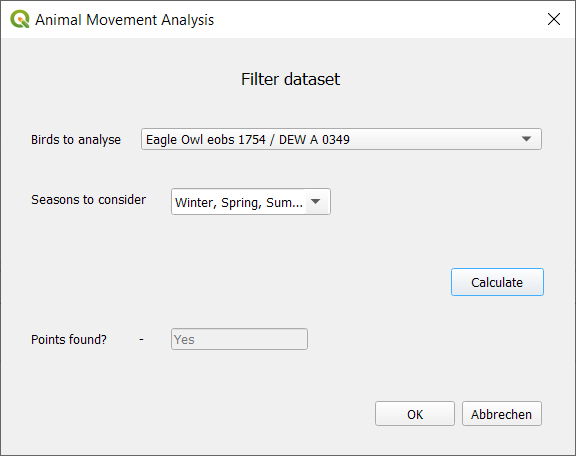Confirm with the OK button

coord(415,414)
